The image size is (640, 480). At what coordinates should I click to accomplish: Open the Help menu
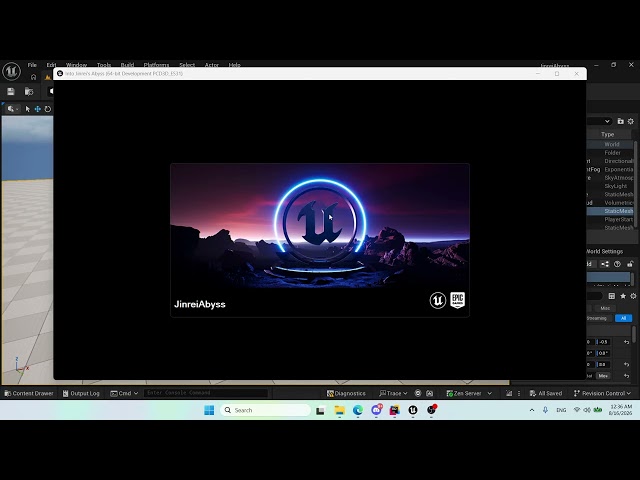[x=234, y=65]
